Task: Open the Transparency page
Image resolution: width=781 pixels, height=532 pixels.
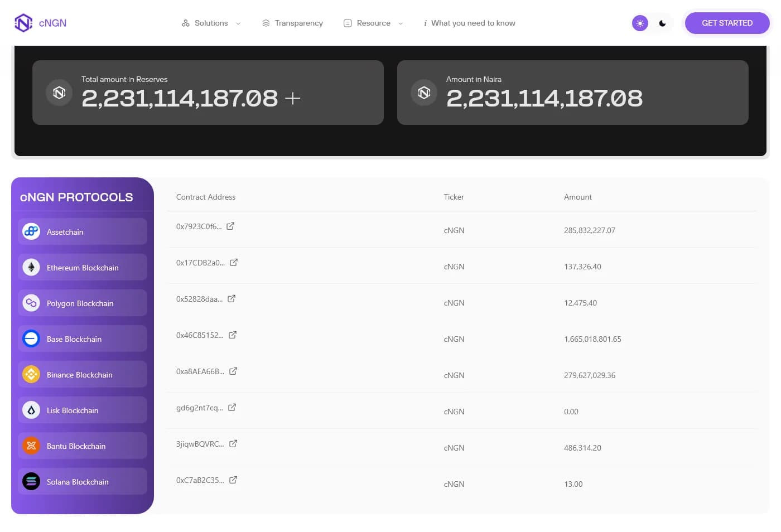Action: pyautogui.click(x=292, y=23)
